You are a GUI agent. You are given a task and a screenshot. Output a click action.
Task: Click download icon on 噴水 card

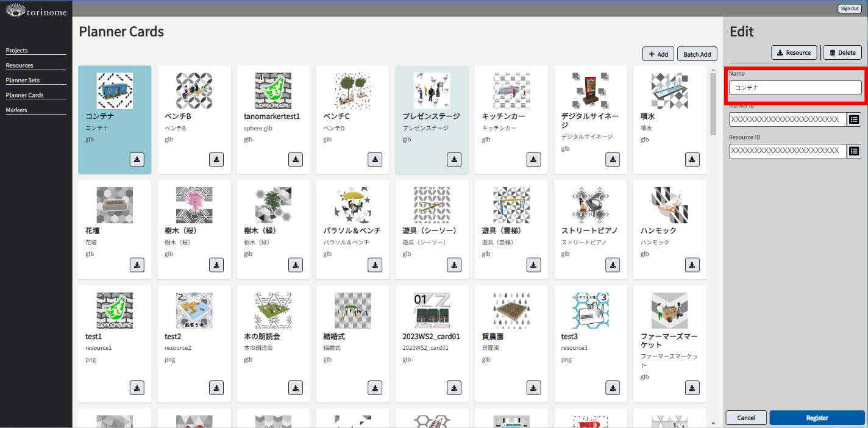pyautogui.click(x=692, y=160)
